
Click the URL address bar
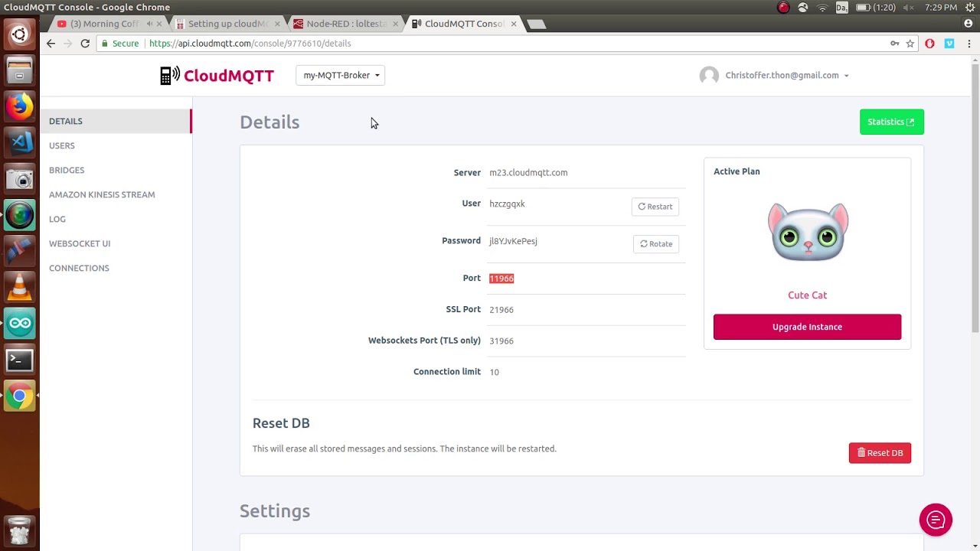pos(505,44)
